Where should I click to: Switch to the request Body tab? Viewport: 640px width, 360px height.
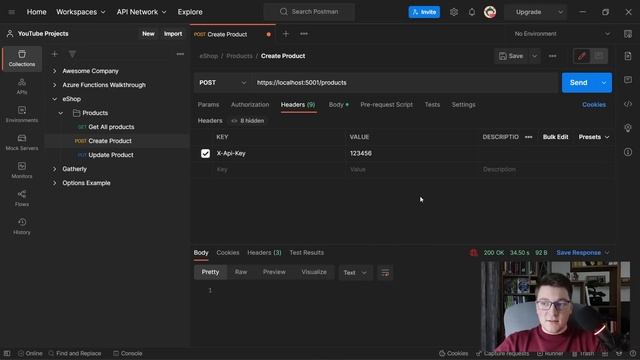pos(338,105)
